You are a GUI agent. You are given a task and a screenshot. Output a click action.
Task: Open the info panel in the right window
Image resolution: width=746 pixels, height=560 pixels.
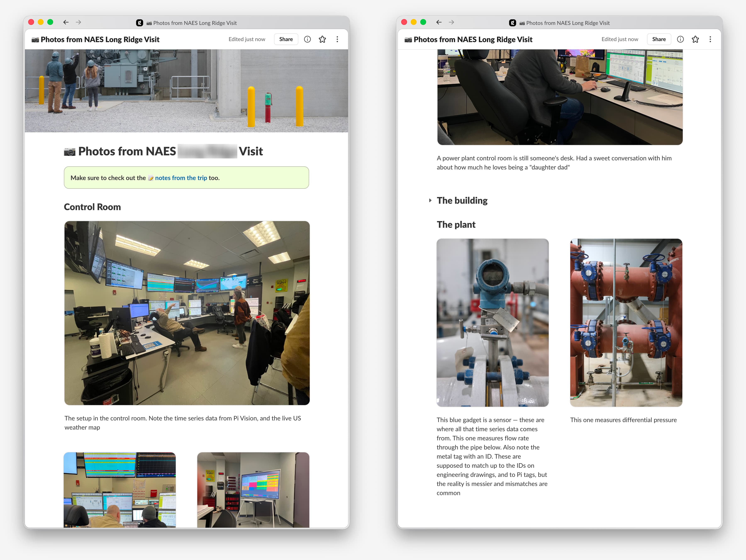click(680, 39)
